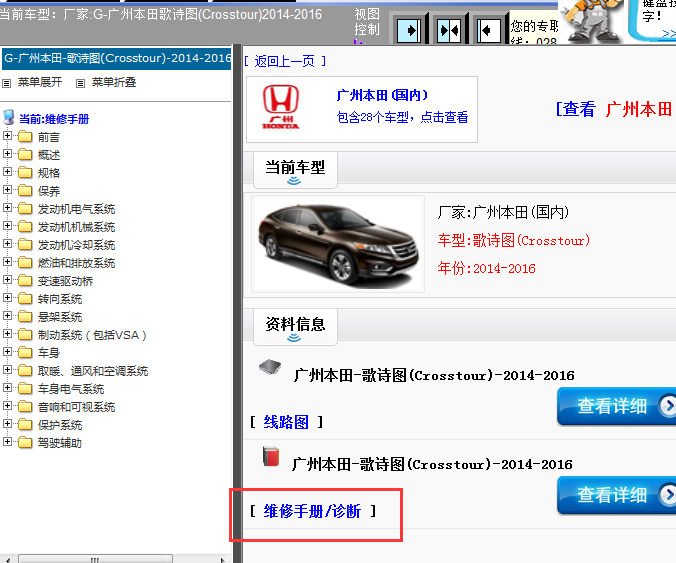Click the 返回上一页 back link
The height and width of the screenshot is (563, 676).
(285, 61)
